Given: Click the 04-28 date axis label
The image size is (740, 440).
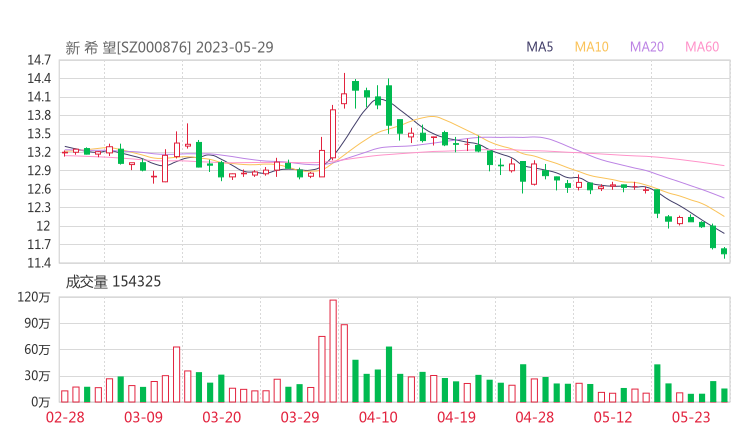Looking at the screenshot, I should tap(535, 418).
